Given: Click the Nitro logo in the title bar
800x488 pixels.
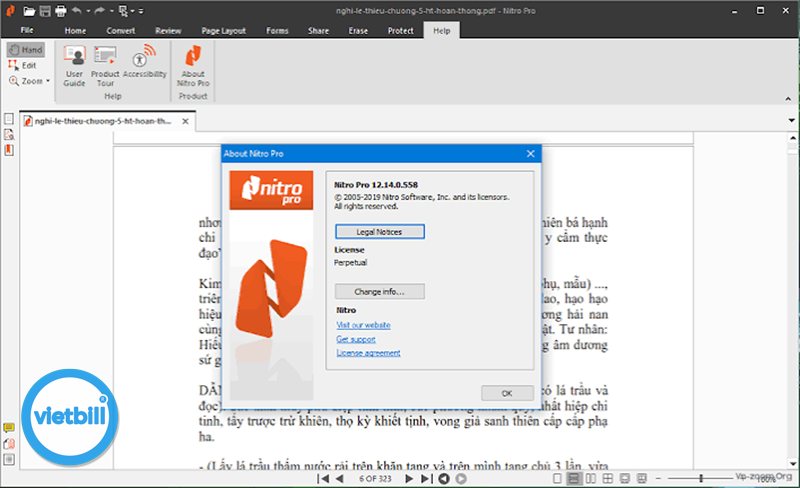Looking at the screenshot, I should point(10,10).
